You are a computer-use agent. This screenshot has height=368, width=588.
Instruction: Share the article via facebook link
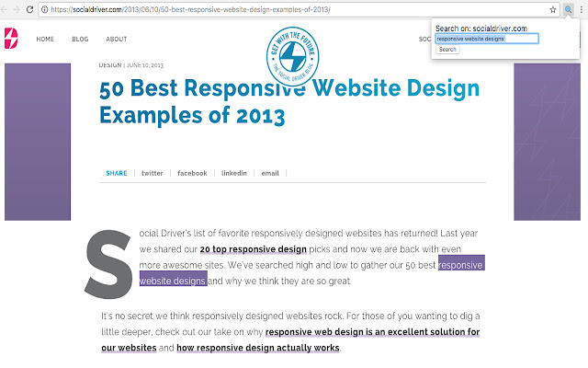(x=192, y=173)
